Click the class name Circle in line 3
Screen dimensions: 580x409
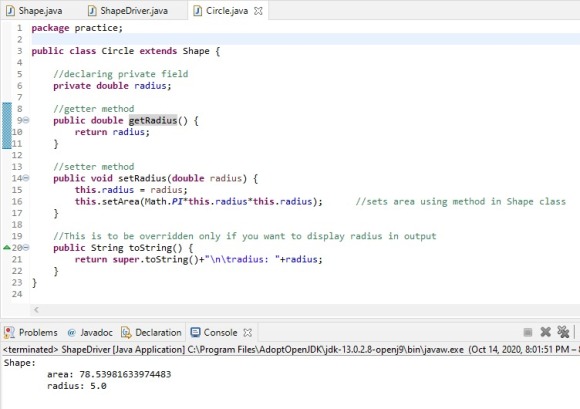[x=118, y=51]
